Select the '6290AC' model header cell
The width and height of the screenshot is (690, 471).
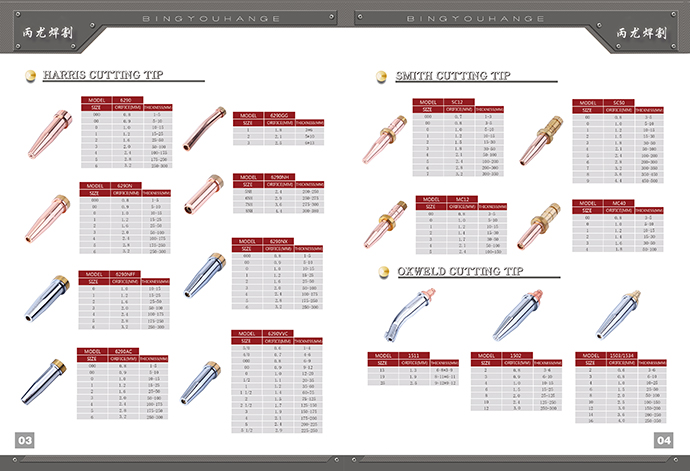click(124, 351)
